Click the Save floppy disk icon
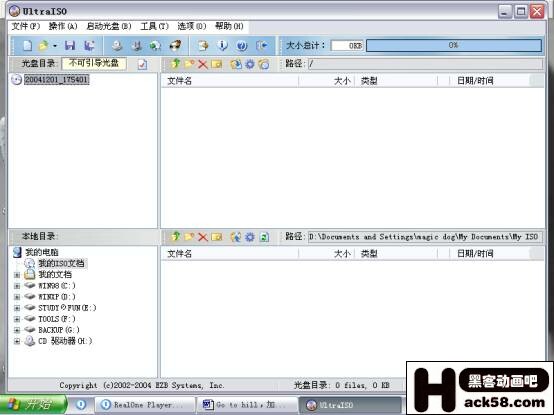 [x=70, y=46]
